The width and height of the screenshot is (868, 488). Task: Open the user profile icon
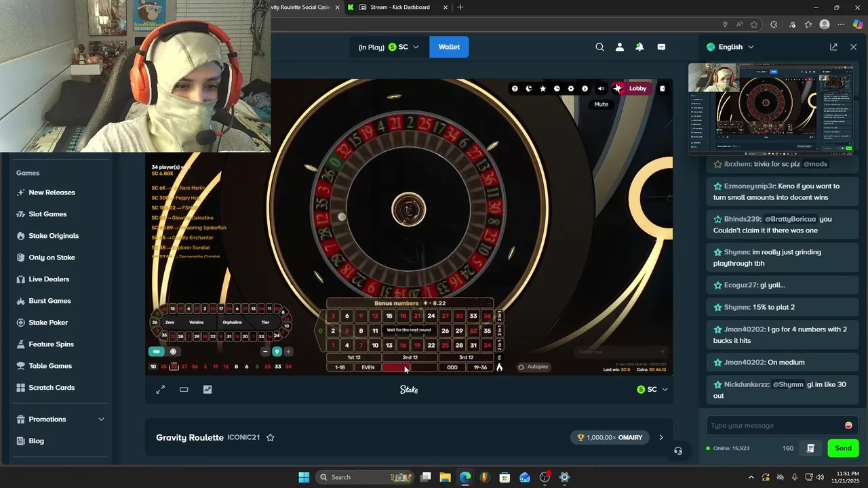[620, 47]
